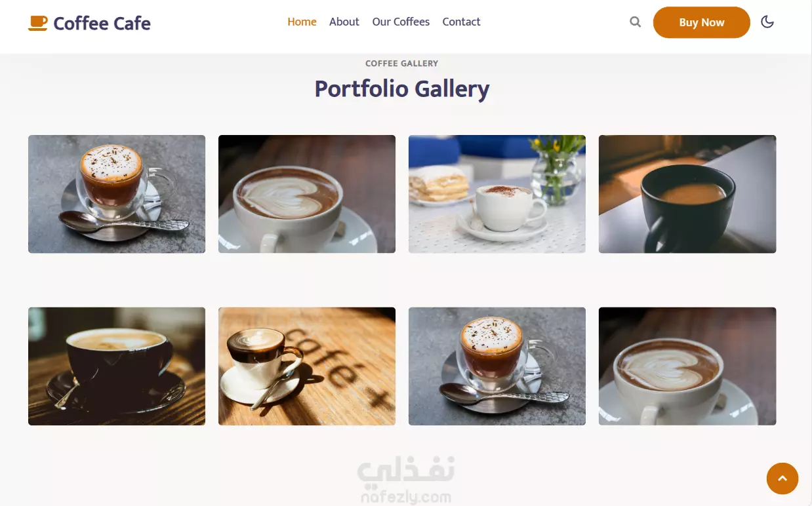Click the Buy Now button
The width and height of the screenshot is (812, 506).
pos(701,22)
